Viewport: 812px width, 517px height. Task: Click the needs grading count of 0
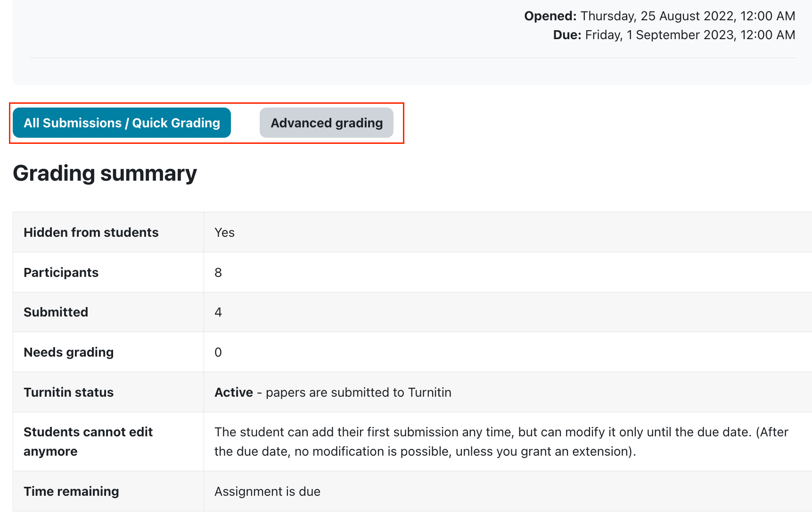(218, 352)
